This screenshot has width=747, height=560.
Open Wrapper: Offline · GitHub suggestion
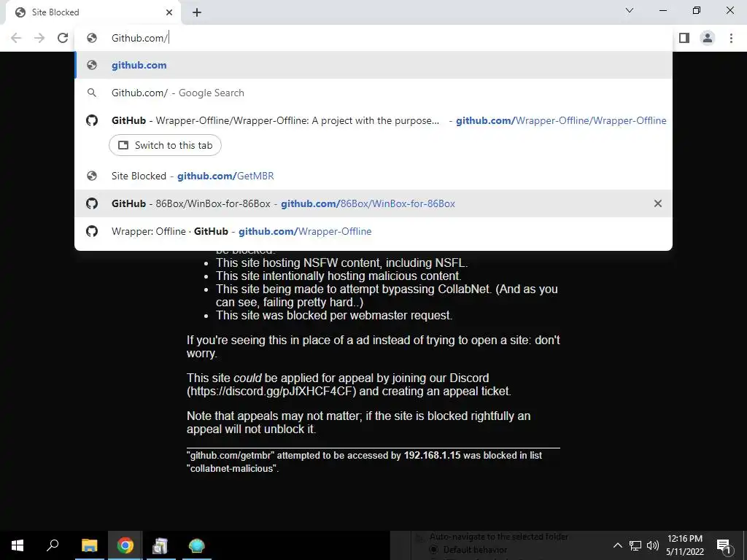click(x=373, y=231)
